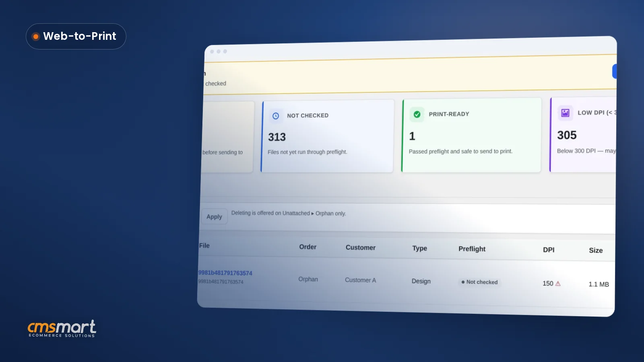The width and height of the screenshot is (644, 362).
Task: Click the grey file ID subtext under the link
Action: tap(221, 282)
